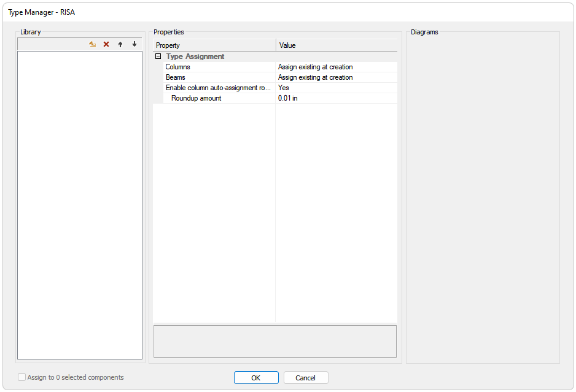Click the new type icon in Library
The width and height of the screenshot is (576, 392).
(x=92, y=44)
